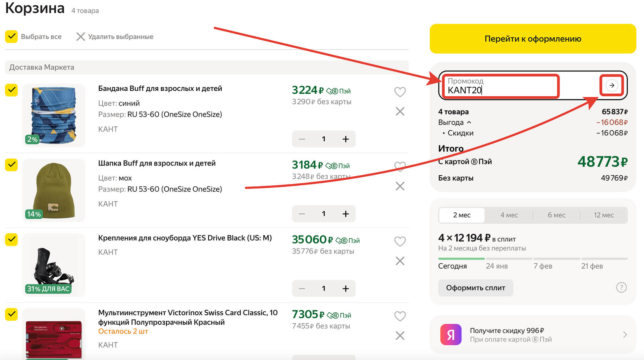Open the Получите скидку 996₽ offer

click(533, 334)
